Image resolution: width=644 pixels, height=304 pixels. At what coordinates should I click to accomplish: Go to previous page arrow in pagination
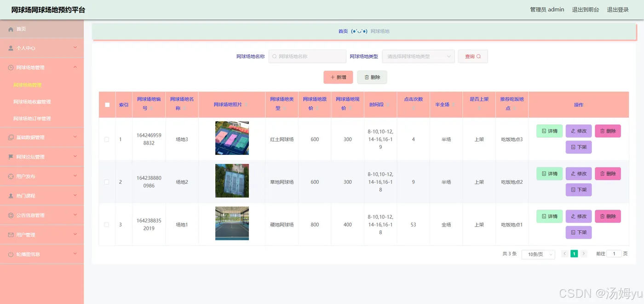[564, 254]
